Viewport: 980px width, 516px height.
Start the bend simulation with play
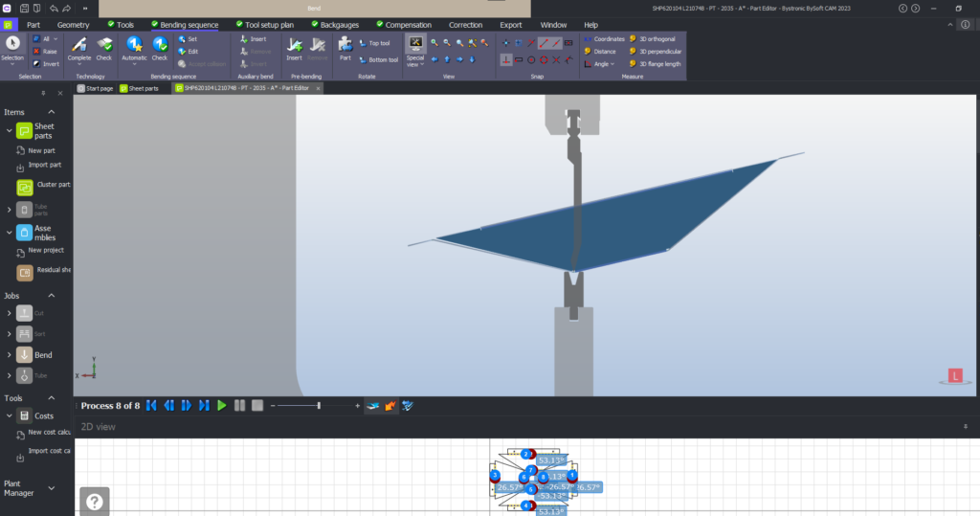pyautogui.click(x=221, y=406)
